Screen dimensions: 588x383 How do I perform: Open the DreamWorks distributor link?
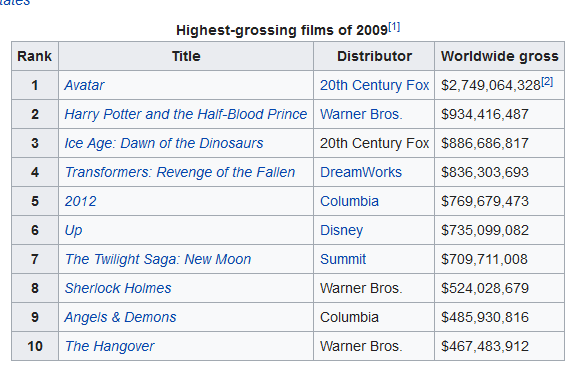tap(361, 172)
